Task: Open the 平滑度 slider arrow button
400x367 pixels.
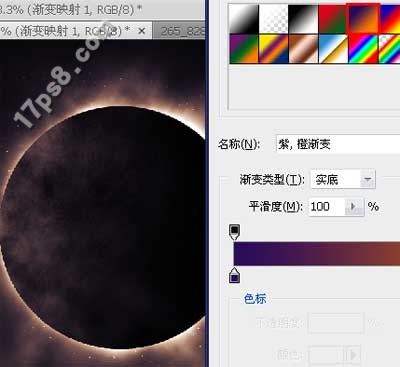Action: [x=354, y=207]
